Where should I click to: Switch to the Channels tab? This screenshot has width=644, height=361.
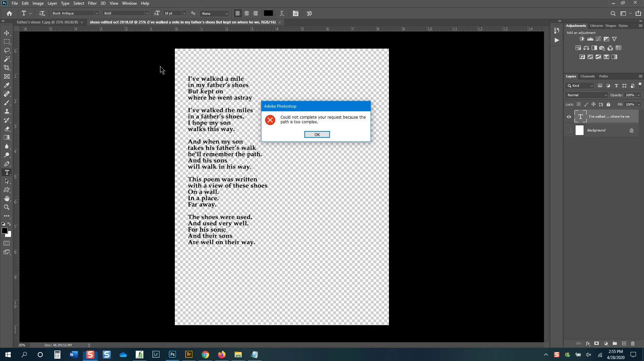coord(587,76)
